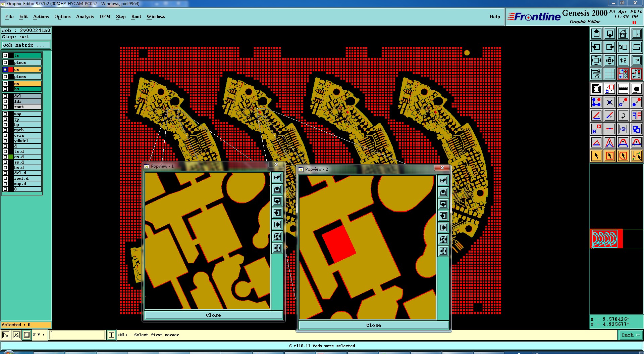Click the previous view (undo zoom) icon

(623, 47)
